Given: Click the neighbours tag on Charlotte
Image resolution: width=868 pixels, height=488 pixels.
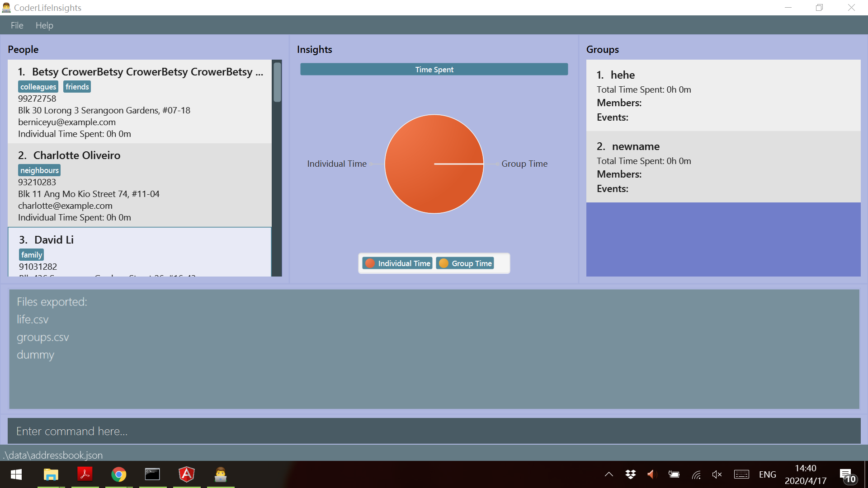Looking at the screenshot, I should point(39,170).
